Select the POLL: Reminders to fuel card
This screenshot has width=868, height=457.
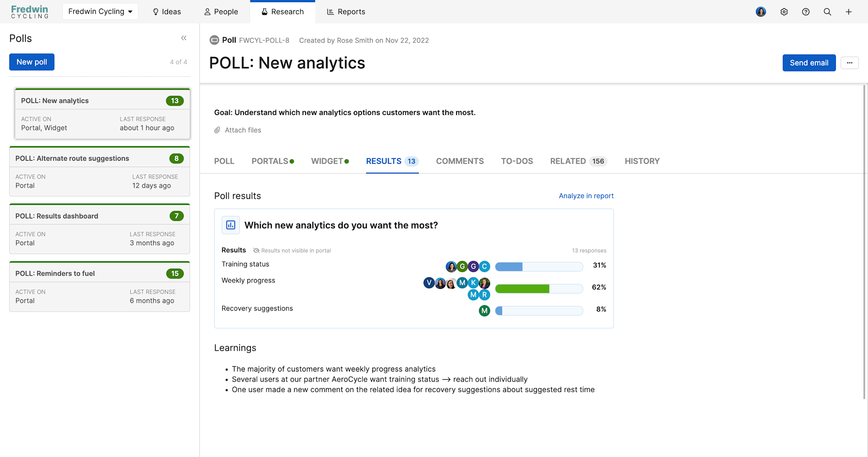point(99,286)
